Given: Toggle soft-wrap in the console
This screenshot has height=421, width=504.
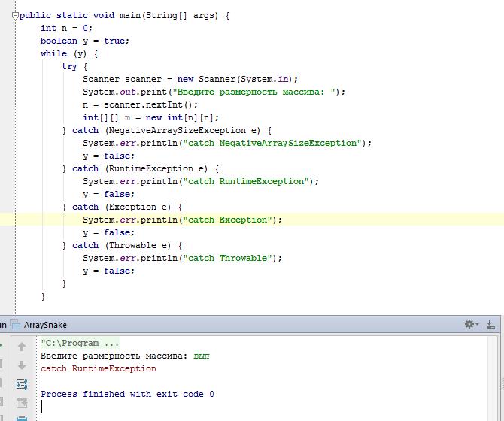Looking at the screenshot, I should (x=22, y=384).
